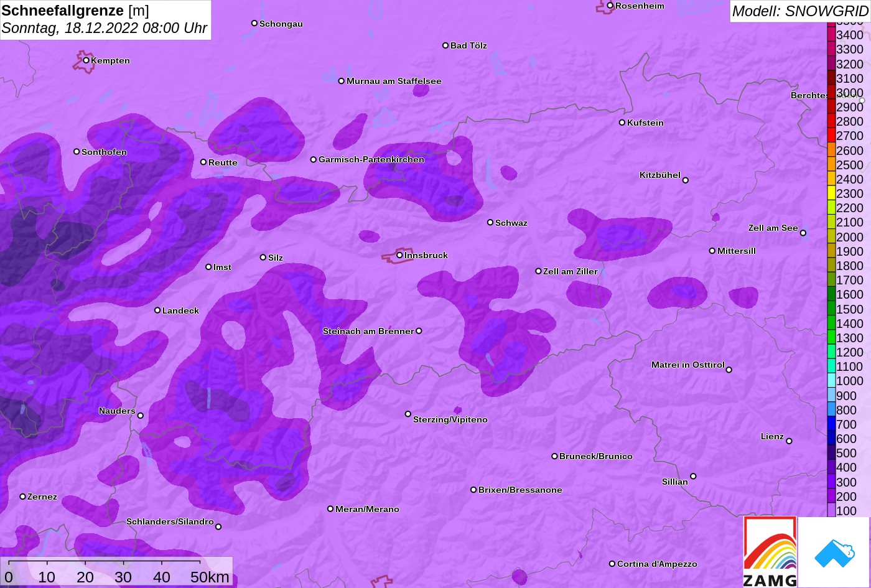Click the "400" legend value
This screenshot has height=588, width=871.
pyautogui.click(x=847, y=467)
